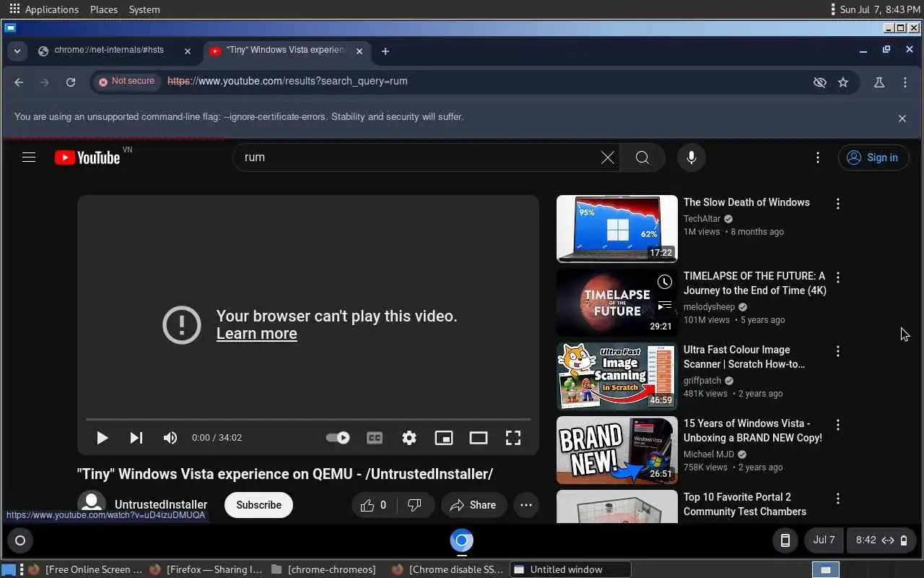Open Timelapse of the Future thumbnail
Screen dimensions: 924x578
pos(617,302)
